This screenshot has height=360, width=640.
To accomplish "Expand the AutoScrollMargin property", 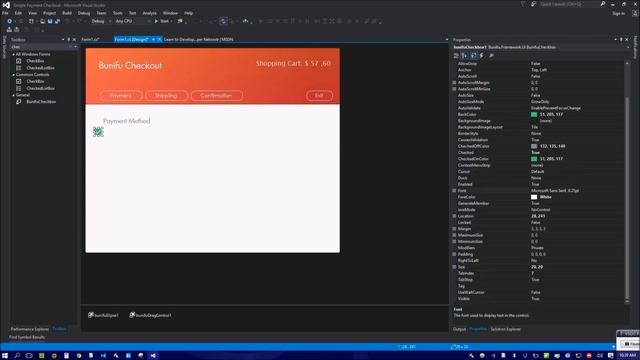I will click(x=454, y=82).
